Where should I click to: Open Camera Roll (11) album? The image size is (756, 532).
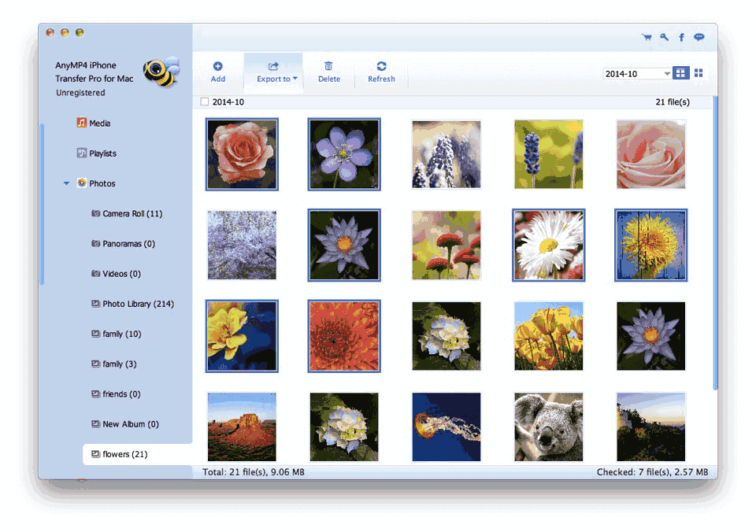click(127, 213)
